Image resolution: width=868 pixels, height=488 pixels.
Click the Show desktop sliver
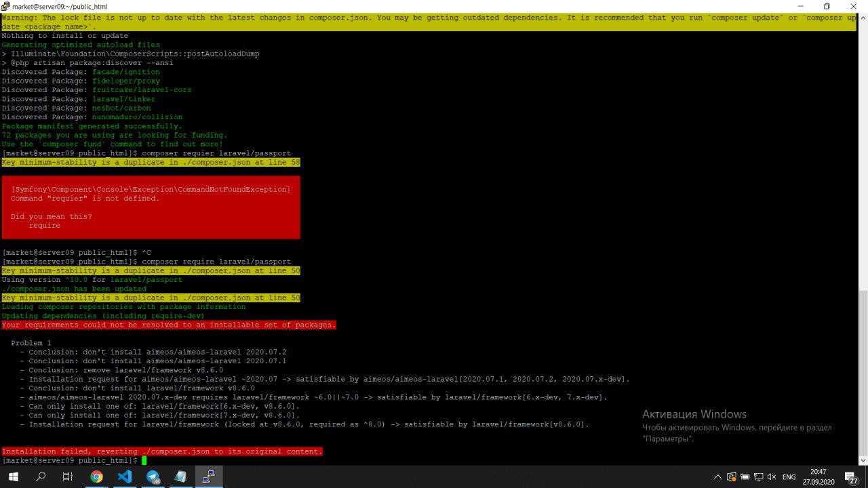pyautogui.click(x=866, y=477)
